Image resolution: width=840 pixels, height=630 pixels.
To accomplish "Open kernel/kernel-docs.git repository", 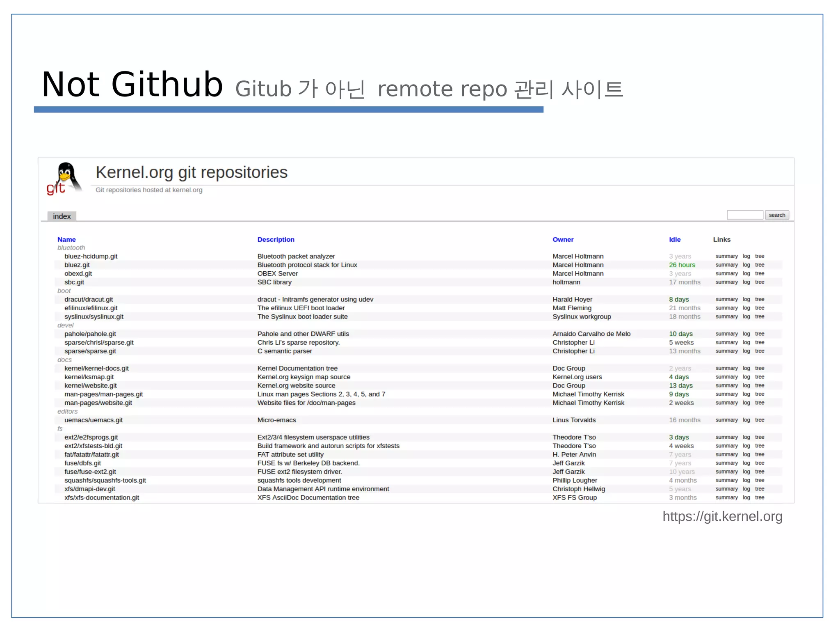I will (96, 369).
